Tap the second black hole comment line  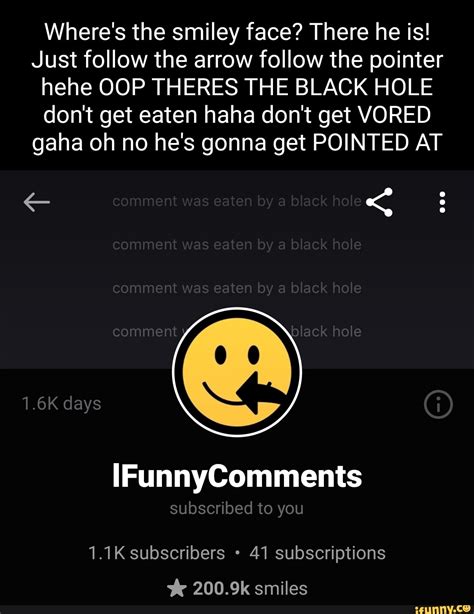point(237,245)
